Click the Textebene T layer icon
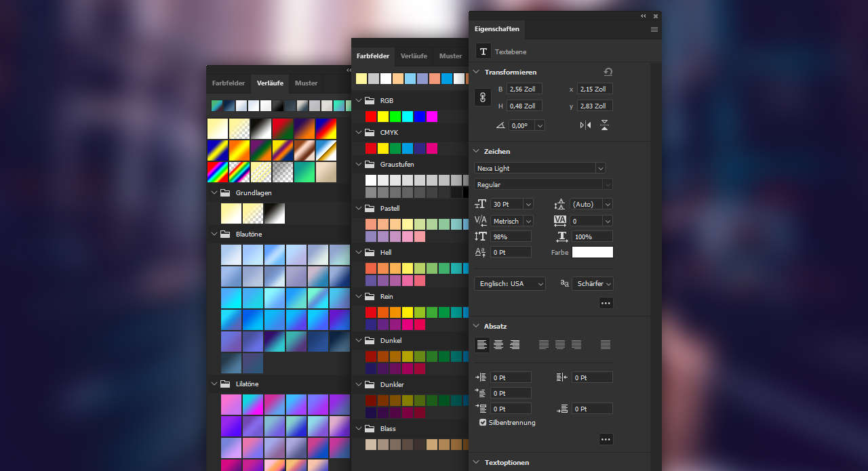The image size is (868, 471). pos(484,52)
